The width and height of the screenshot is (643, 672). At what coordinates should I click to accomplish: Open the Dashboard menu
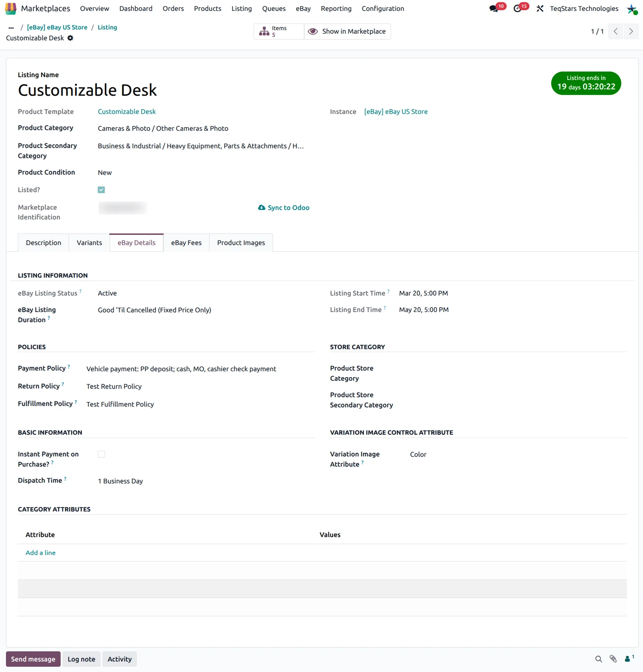[x=136, y=8]
